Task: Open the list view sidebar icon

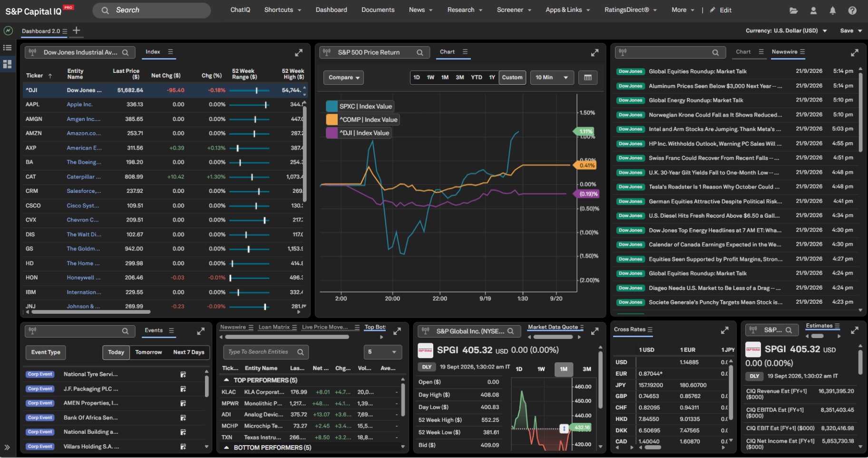Action: [x=7, y=48]
